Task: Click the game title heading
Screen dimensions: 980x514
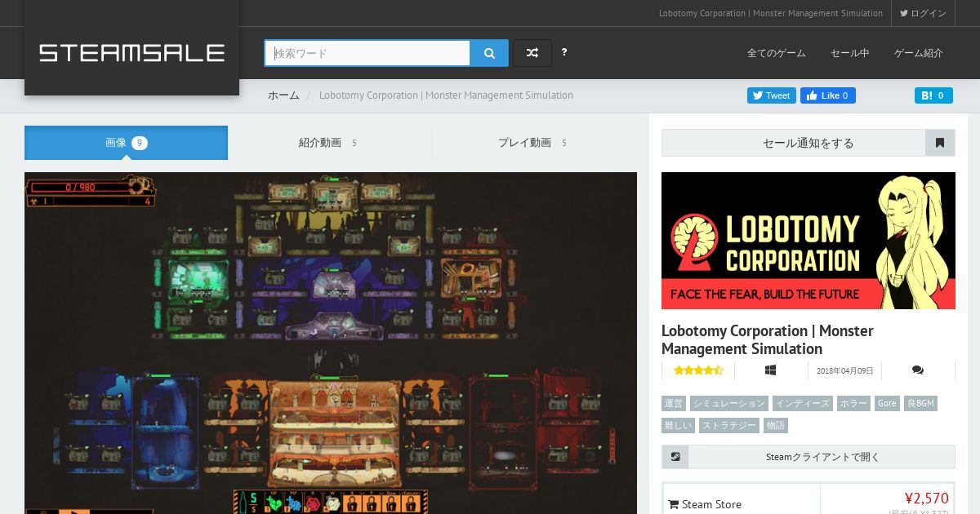Action: tap(768, 339)
